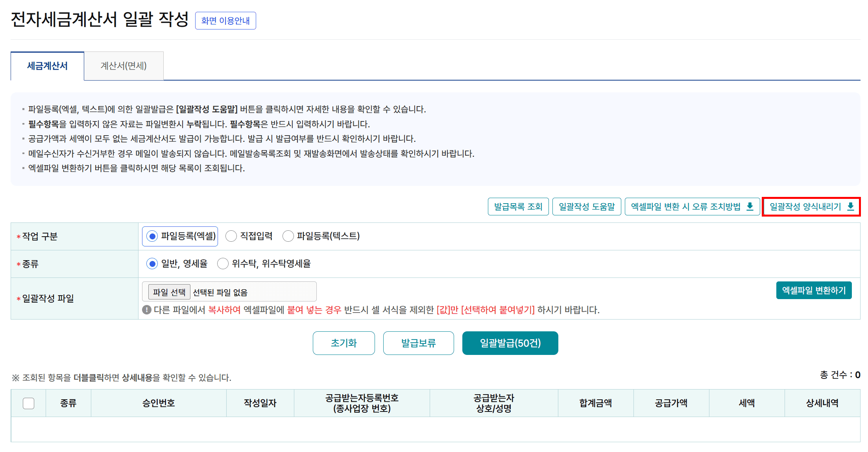
Task: Select 직접입력 radio option
Action: click(231, 236)
